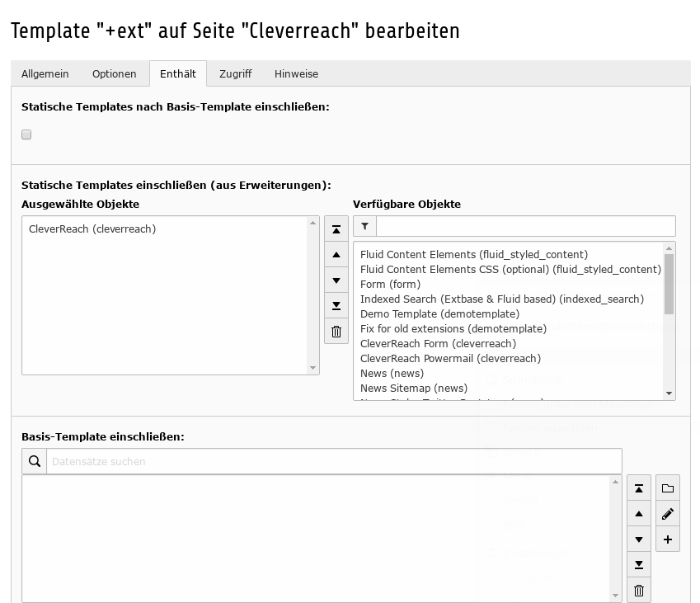
Task: Select News (news) entry
Action: 392,373
